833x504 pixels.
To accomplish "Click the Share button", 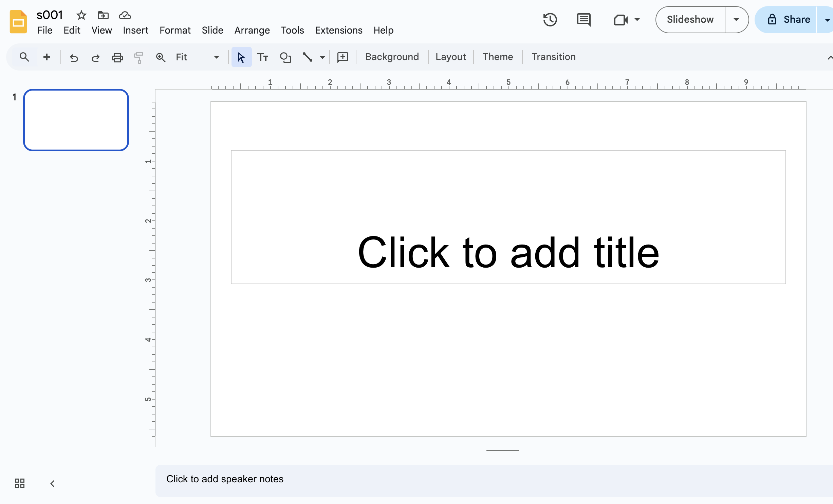I will pyautogui.click(x=796, y=19).
